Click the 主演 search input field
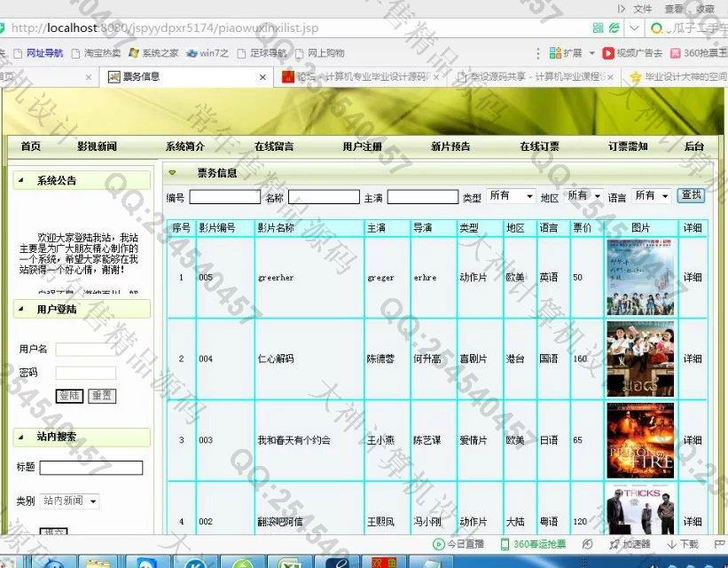The image size is (728, 568). tap(422, 197)
